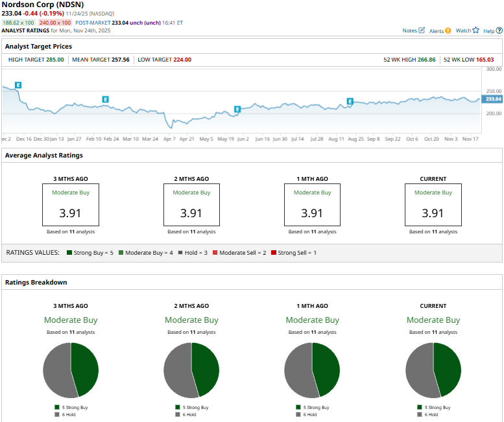Click the red ask quote 240.00 x 100
Viewport: 504px width, 422px height.
pyautogui.click(x=54, y=22)
